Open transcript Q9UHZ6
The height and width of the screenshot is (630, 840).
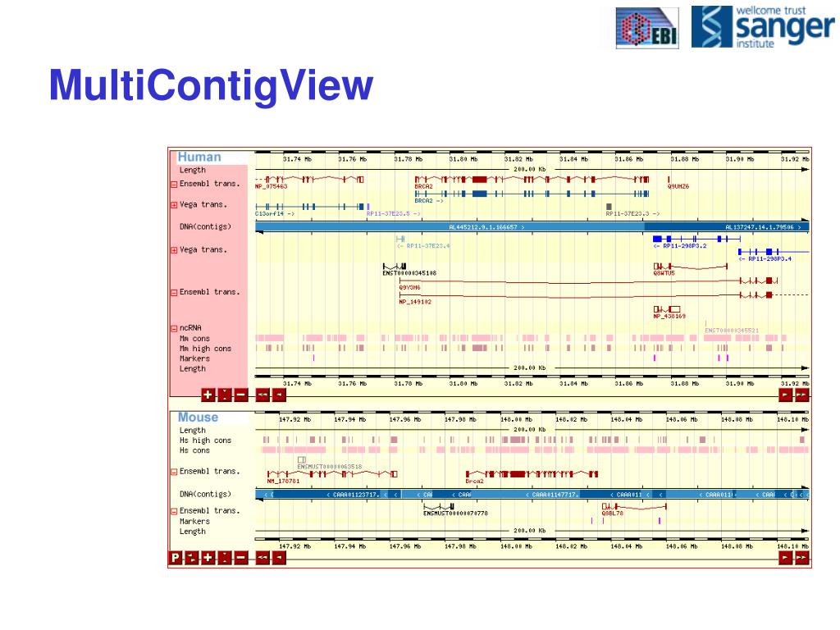pos(678,186)
